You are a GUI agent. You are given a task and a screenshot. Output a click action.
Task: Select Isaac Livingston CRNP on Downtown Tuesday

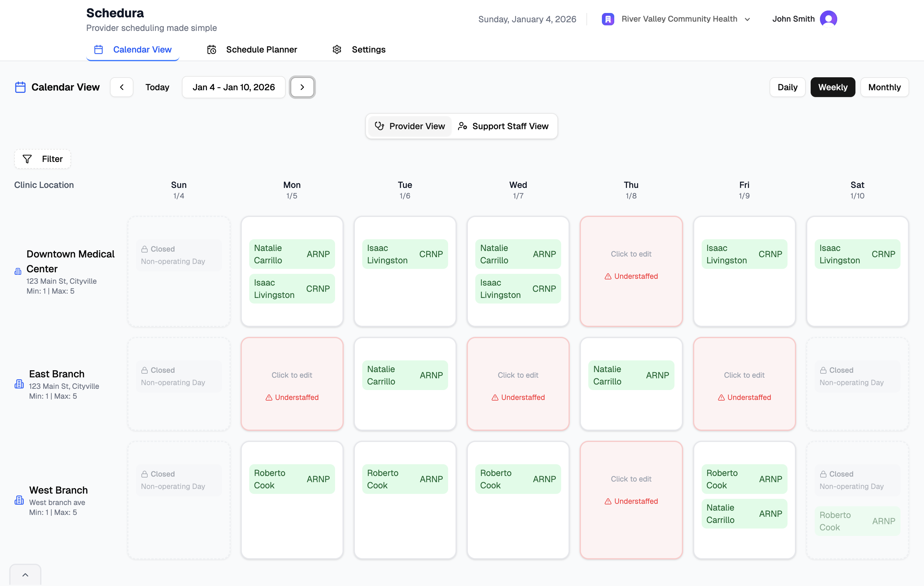405,254
